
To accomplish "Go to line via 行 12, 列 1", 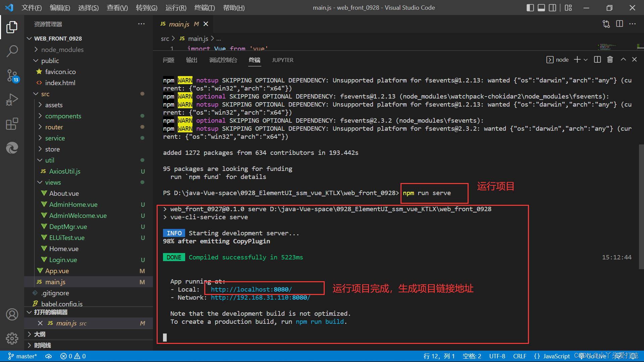I will coord(439,356).
